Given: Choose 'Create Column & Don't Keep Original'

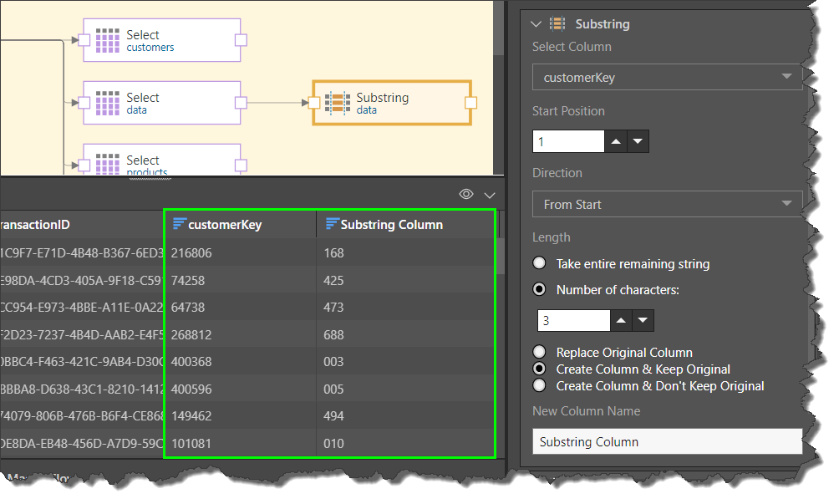Looking at the screenshot, I should [540, 385].
